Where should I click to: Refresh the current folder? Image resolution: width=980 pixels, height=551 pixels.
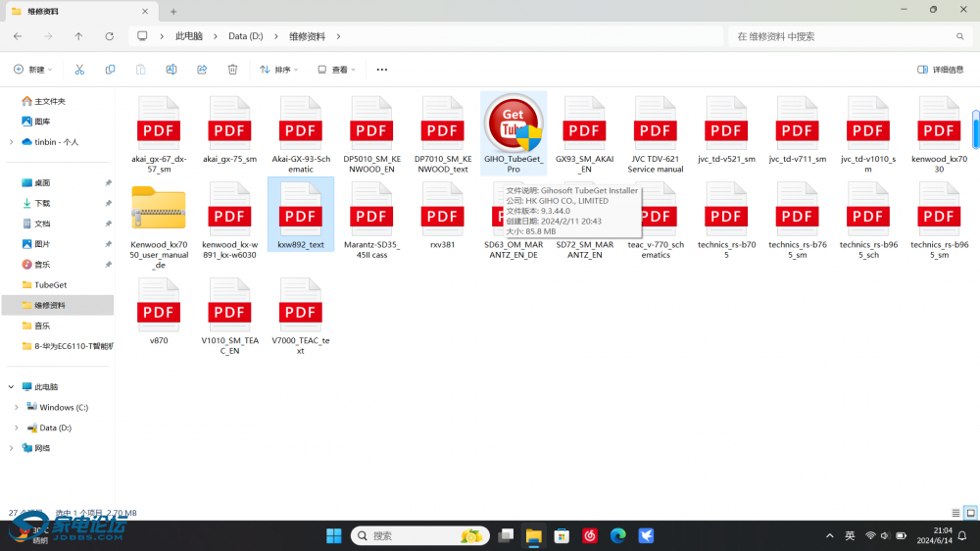110,36
